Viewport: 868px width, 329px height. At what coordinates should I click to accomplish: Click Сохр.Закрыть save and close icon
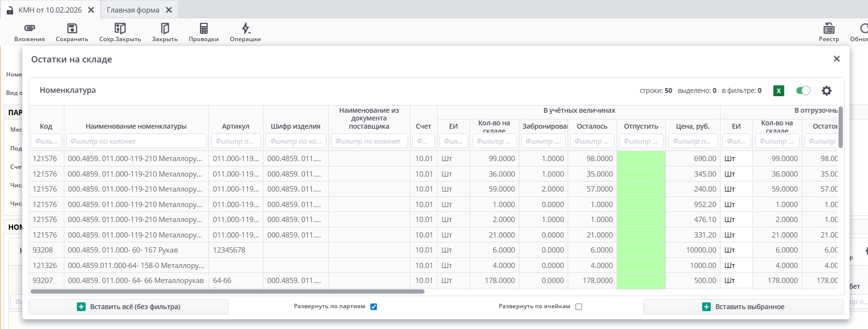pyautogui.click(x=120, y=29)
